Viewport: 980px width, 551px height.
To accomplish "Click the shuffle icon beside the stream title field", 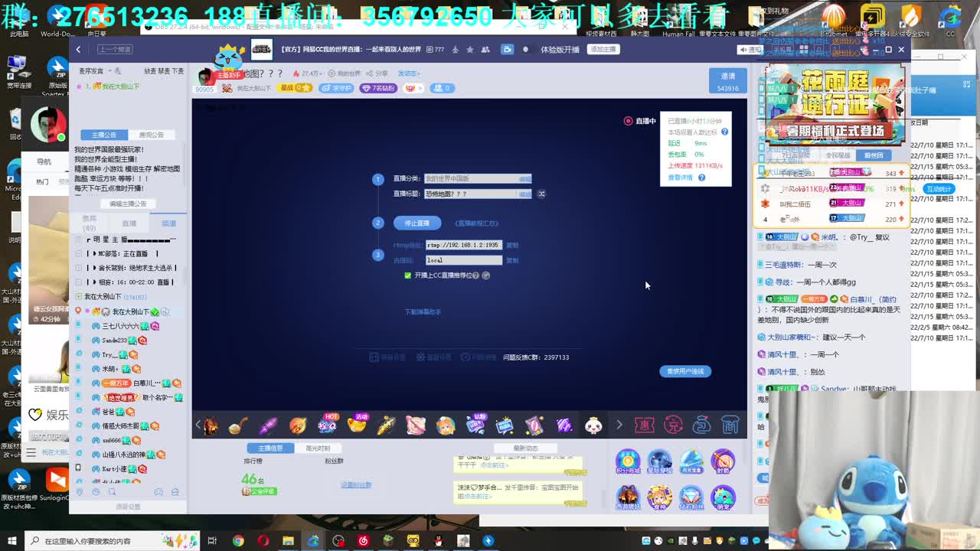I will [x=541, y=194].
